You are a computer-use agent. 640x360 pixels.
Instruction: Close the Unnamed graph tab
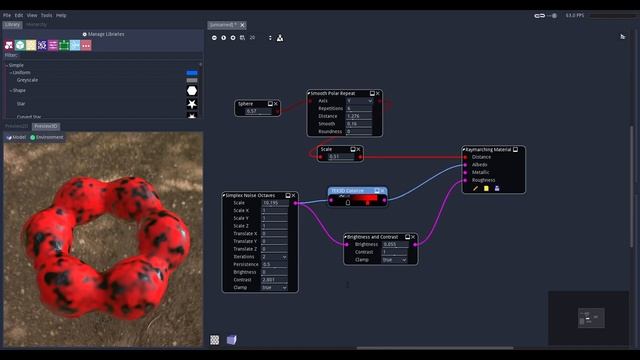(x=242, y=25)
